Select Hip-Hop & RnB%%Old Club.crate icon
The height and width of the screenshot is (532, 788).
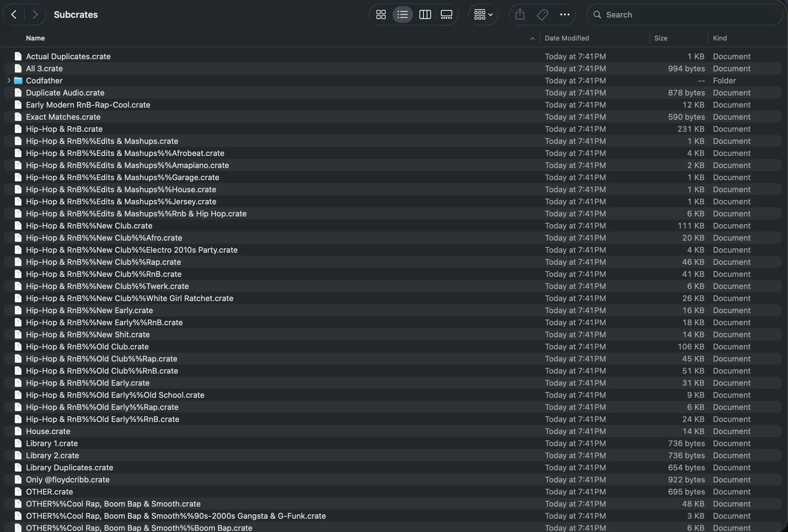click(x=18, y=347)
